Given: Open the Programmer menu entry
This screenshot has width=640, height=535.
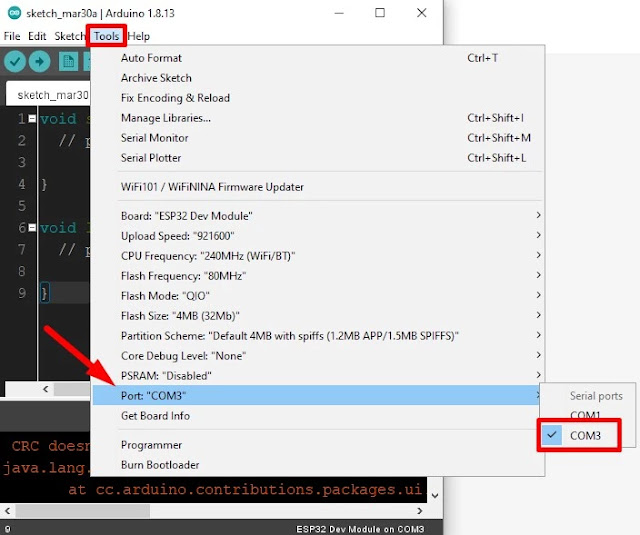Looking at the screenshot, I should (x=318, y=445).
